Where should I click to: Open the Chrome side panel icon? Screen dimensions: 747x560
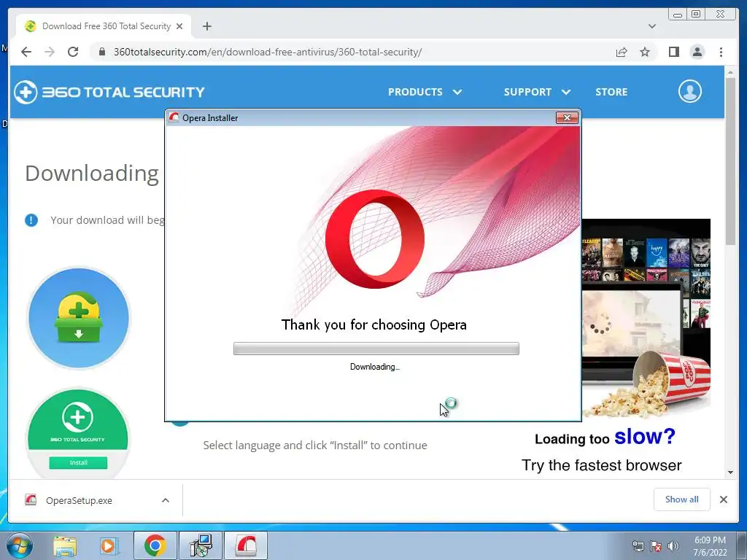coord(673,52)
